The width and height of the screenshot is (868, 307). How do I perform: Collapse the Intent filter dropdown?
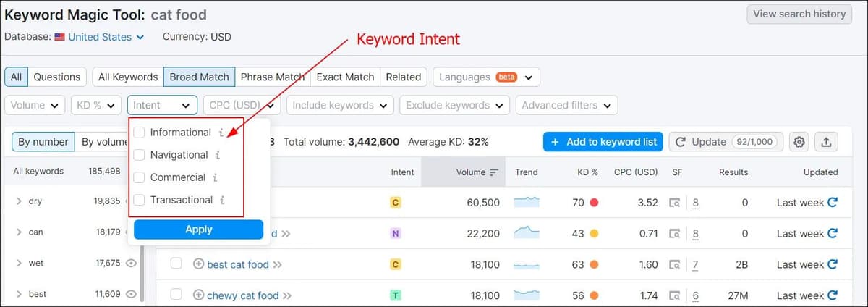point(162,105)
